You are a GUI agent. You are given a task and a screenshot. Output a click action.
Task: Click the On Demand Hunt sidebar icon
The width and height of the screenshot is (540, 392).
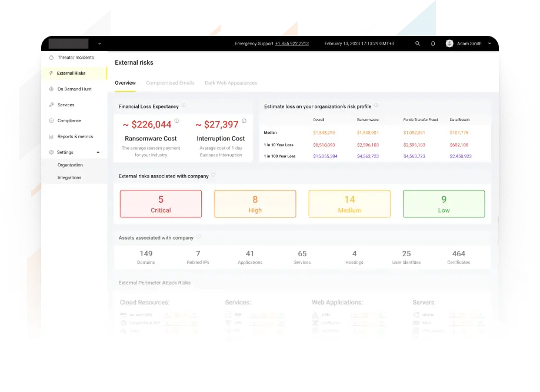[x=51, y=89]
